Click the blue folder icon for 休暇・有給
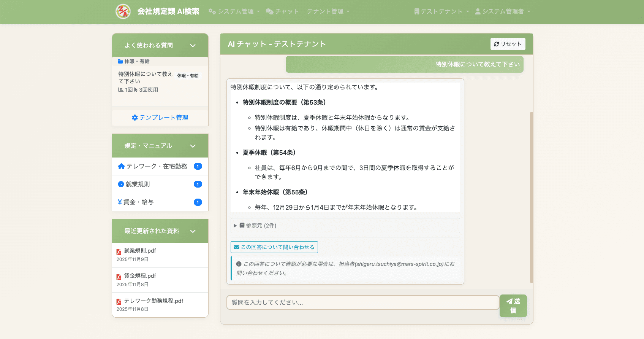The image size is (644, 339). coord(120,61)
